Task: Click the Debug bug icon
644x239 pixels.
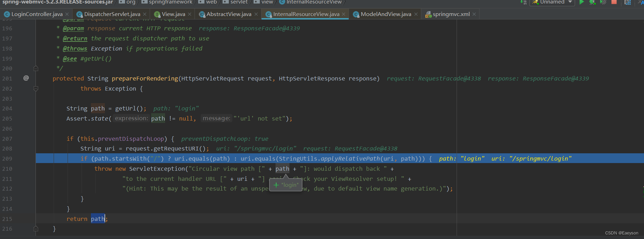Action: tap(592, 2)
